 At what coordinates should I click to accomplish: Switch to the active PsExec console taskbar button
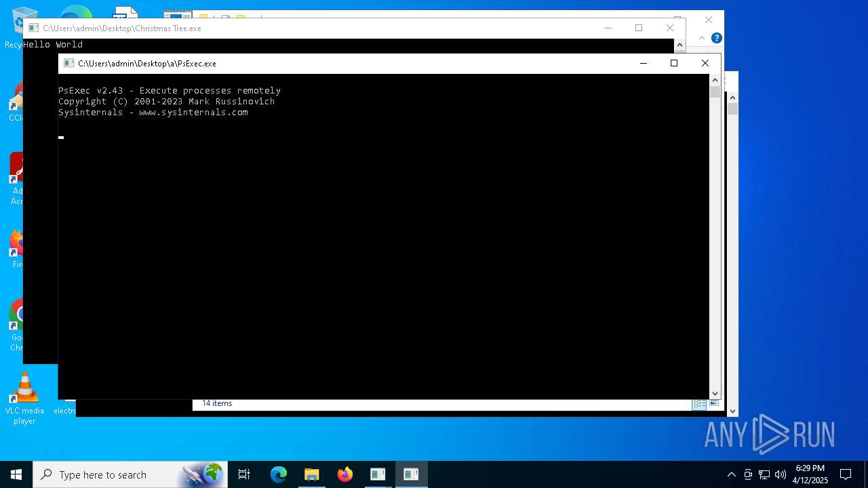[411, 474]
